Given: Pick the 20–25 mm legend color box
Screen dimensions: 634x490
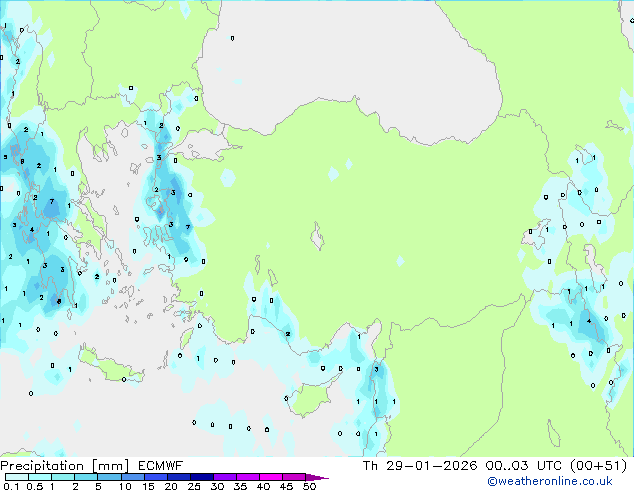Looking at the screenshot, I should (179, 477).
